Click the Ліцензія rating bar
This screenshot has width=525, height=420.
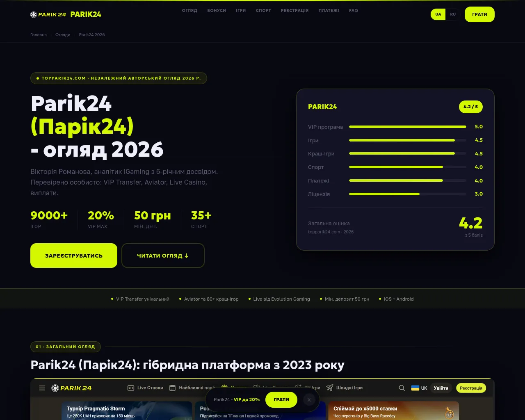408,194
